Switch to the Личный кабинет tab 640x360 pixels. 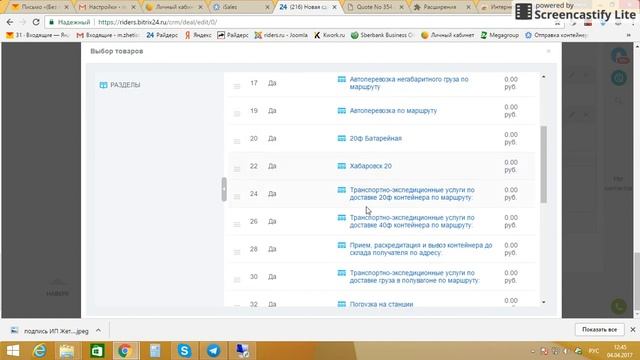tap(174, 7)
